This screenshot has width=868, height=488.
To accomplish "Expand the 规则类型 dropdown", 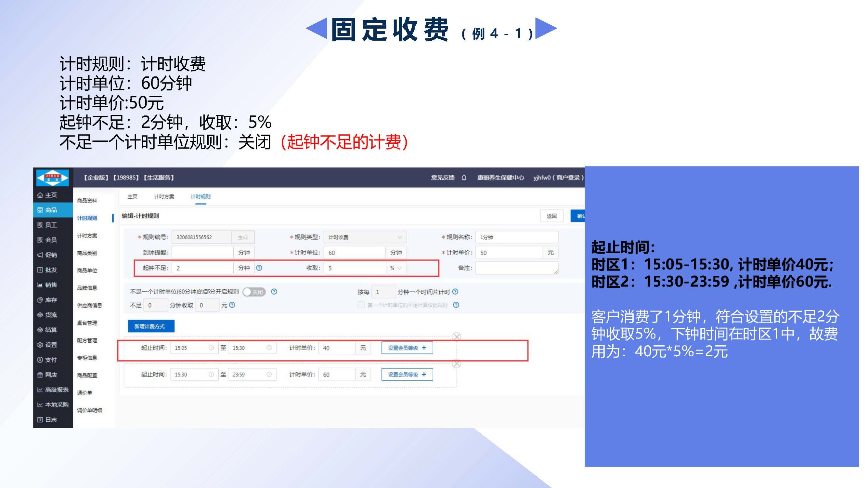I will [x=365, y=237].
